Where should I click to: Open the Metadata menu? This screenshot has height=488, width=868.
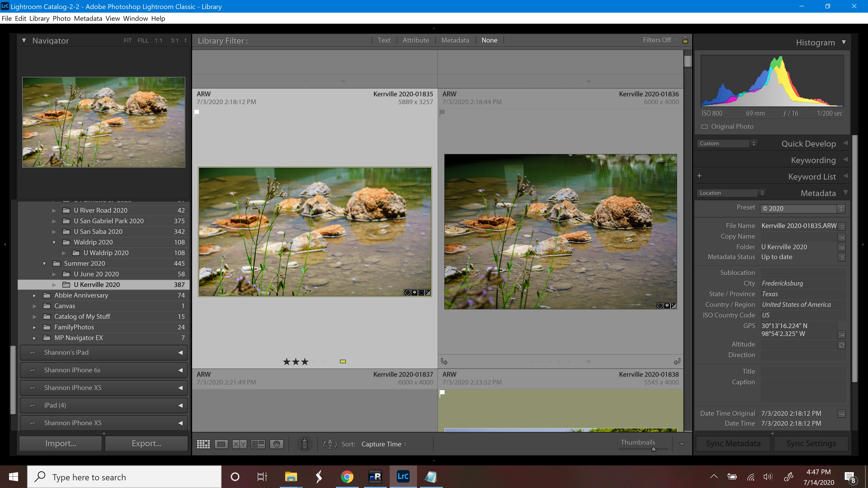[88, 19]
